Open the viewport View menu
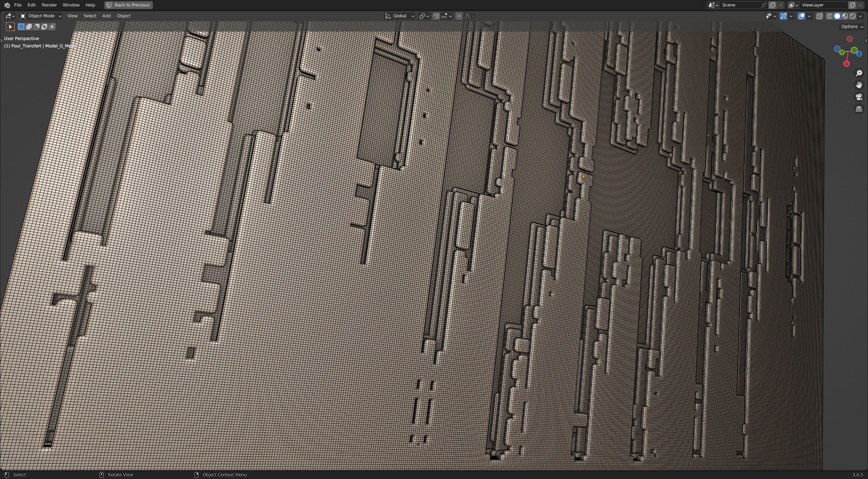Screen dimensions: 868x479 [72, 16]
